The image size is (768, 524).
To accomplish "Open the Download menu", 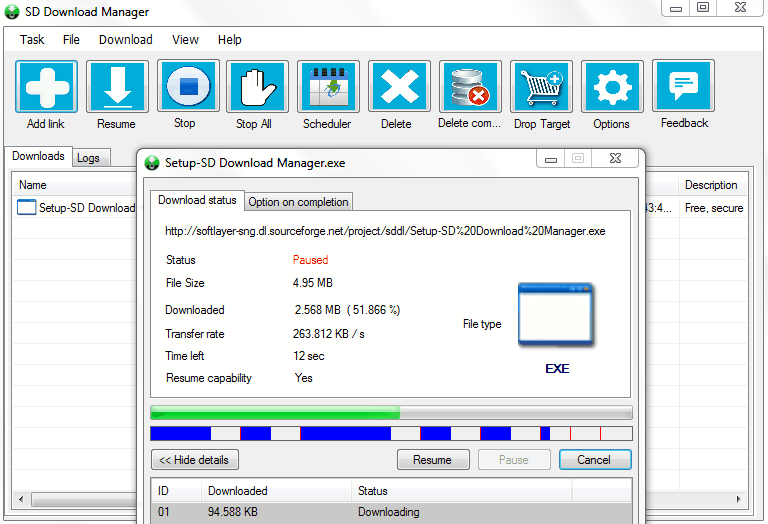I will [125, 40].
